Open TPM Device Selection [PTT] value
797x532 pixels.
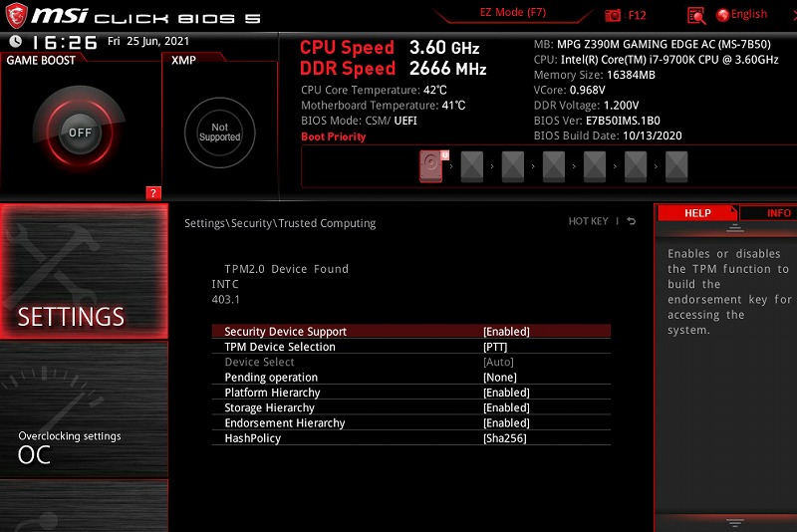pos(495,347)
